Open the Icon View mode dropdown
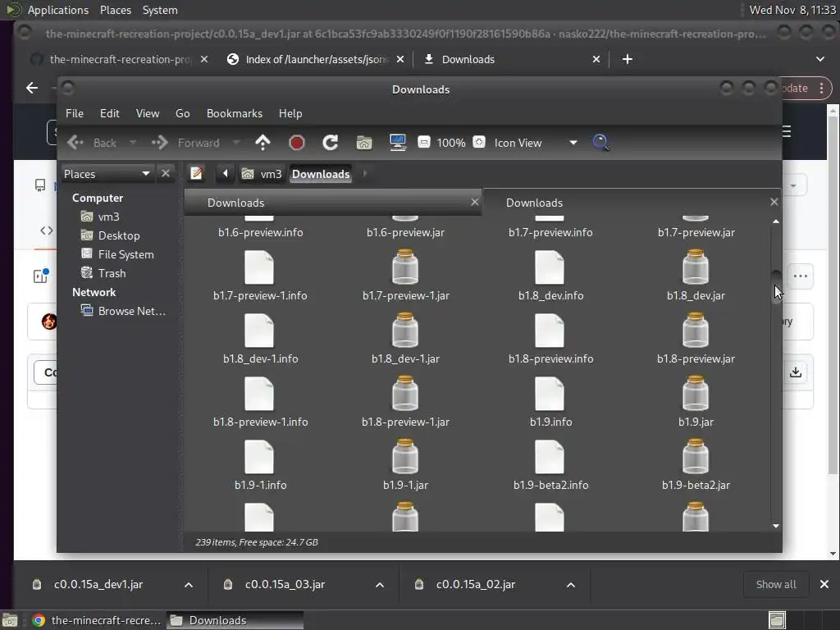Viewport: 840px width, 630px height. (x=573, y=143)
